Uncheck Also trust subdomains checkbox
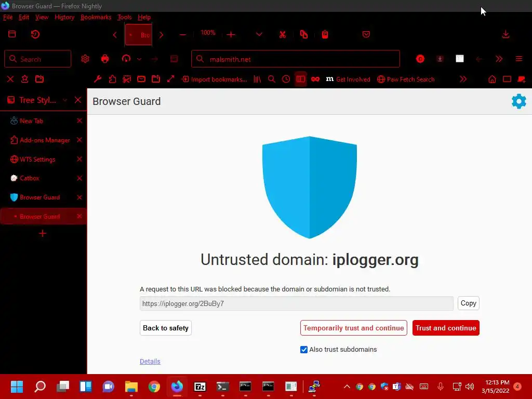The width and height of the screenshot is (532, 399). (303, 350)
